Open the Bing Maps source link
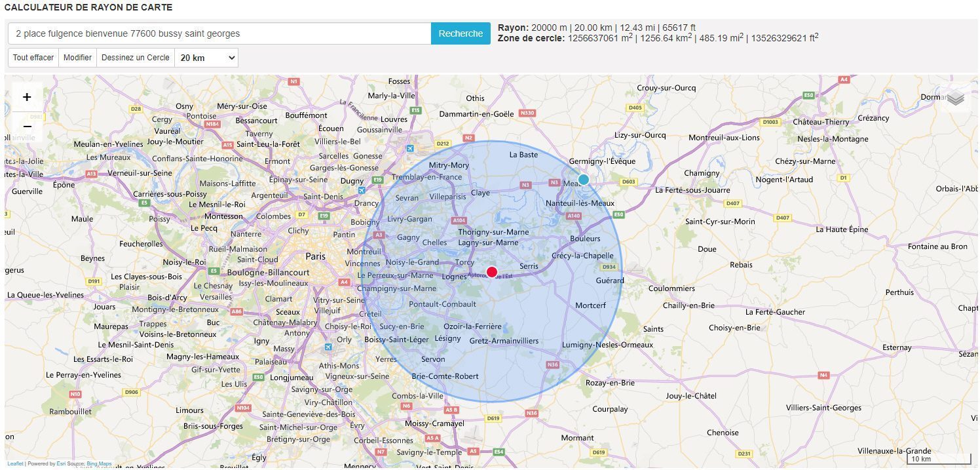The height and width of the screenshot is (470, 980). pos(99,463)
